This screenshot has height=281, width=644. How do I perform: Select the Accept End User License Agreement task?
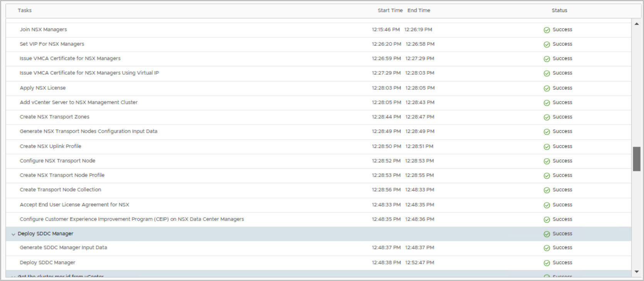coord(74,205)
